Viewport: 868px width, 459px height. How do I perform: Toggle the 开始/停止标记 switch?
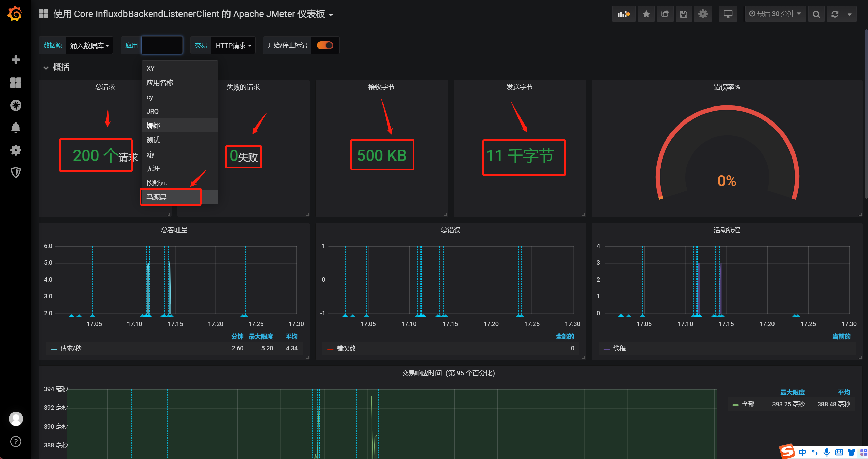[x=325, y=45]
